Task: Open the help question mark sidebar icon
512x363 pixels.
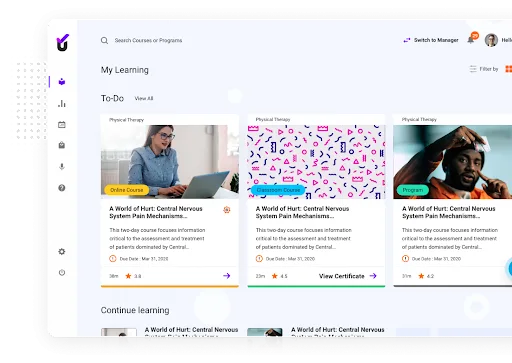Action: [x=62, y=188]
